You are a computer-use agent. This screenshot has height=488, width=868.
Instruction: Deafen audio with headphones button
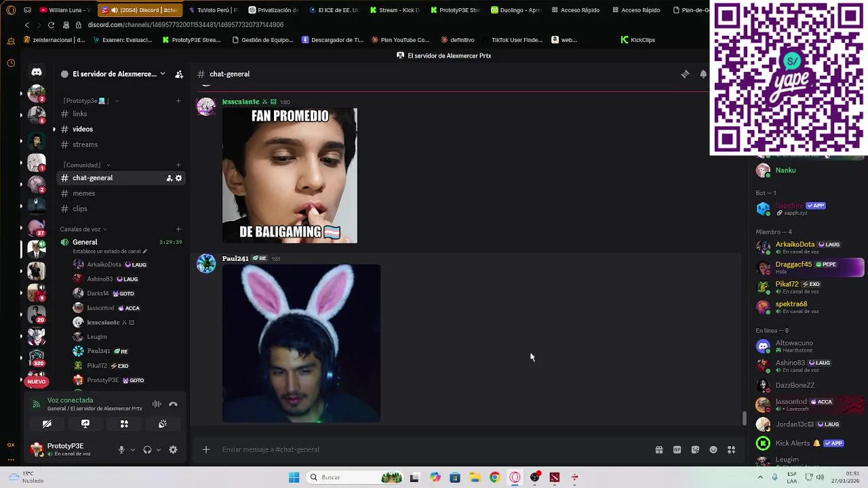[147, 449]
